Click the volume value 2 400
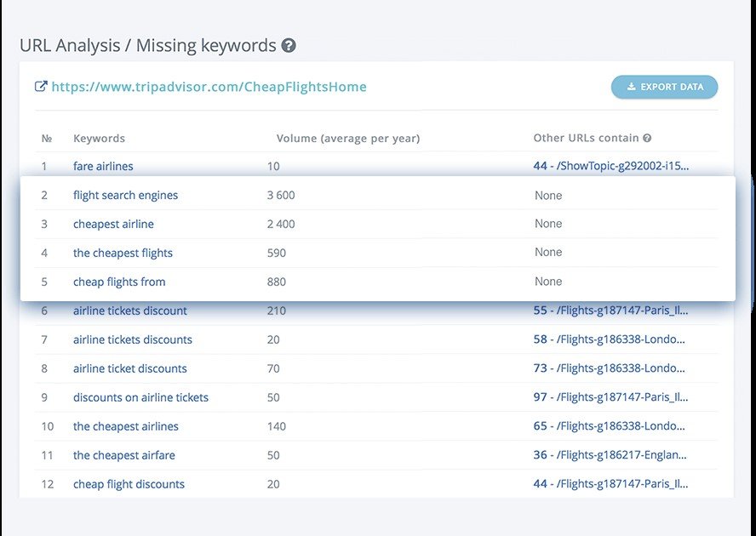This screenshot has width=756, height=536. pyautogui.click(x=281, y=224)
